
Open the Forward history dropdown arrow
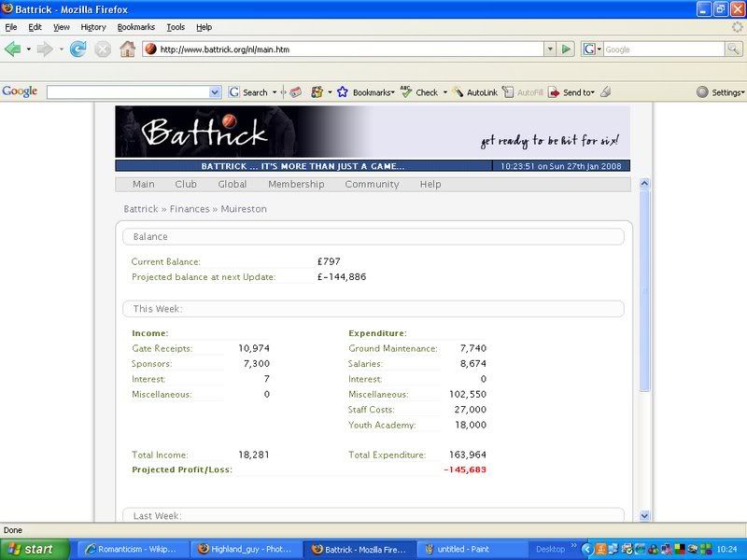pyautogui.click(x=61, y=49)
